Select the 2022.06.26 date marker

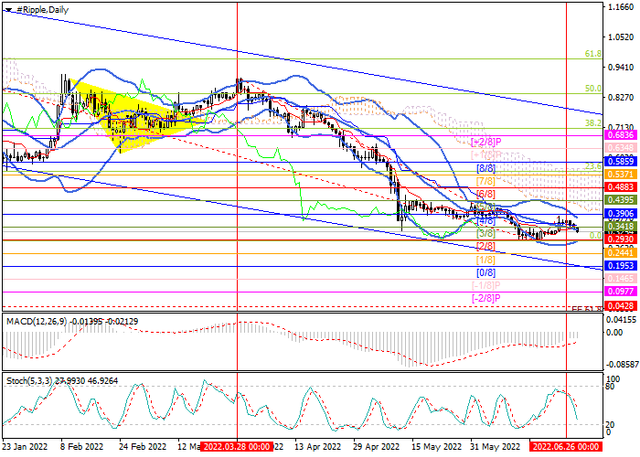click(x=566, y=449)
